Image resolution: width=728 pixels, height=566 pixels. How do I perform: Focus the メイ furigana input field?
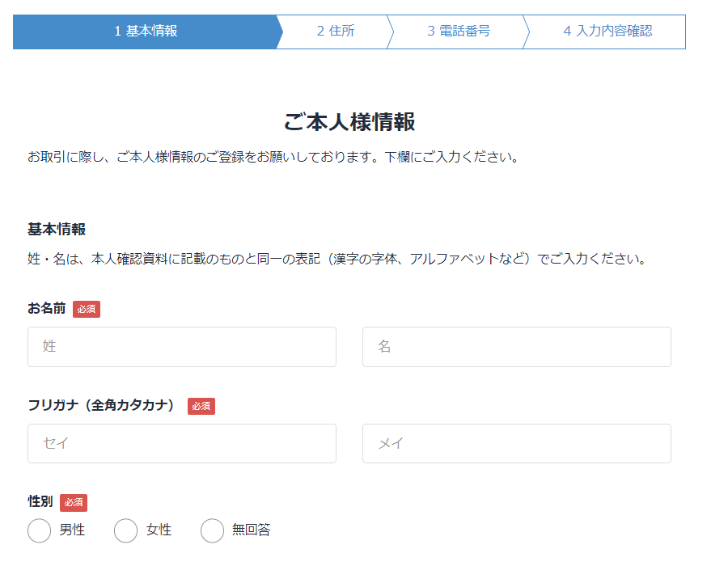tap(517, 443)
